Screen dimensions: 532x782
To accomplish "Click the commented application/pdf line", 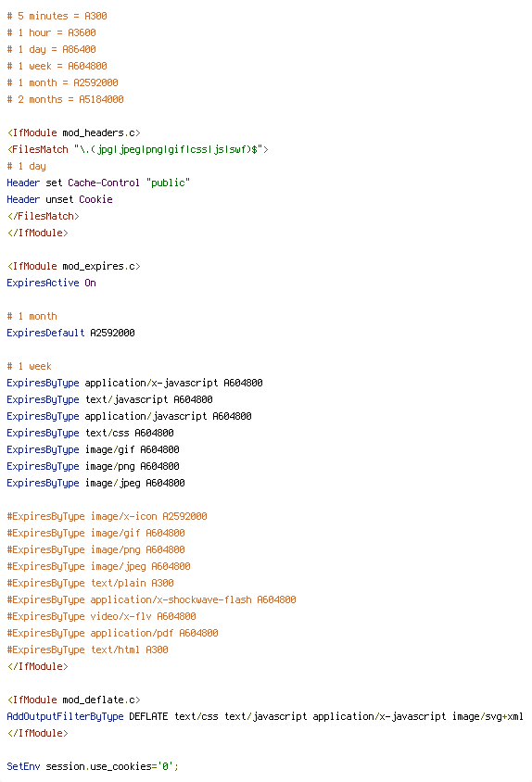I will point(113,633).
